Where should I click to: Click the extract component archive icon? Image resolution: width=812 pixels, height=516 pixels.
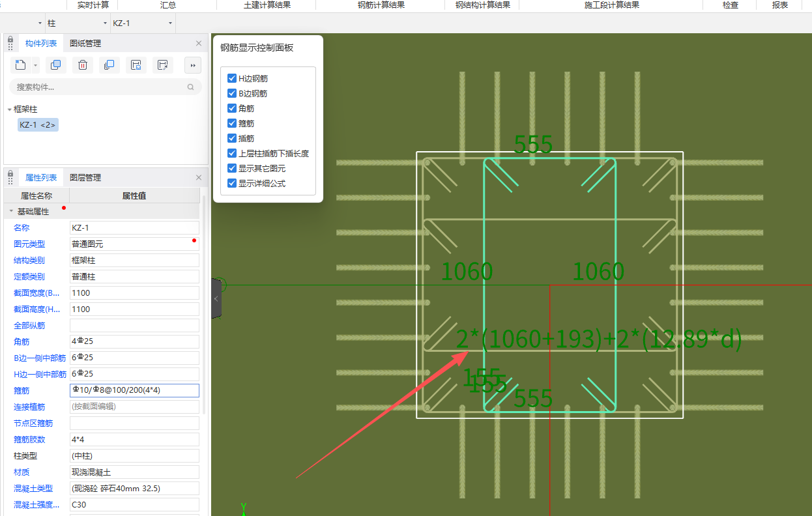pos(163,64)
